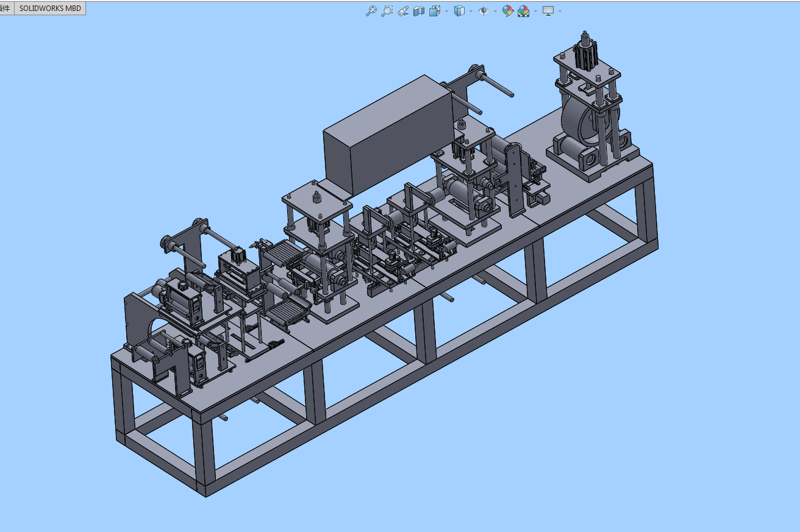Switch to the 插件 tab

tap(5, 9)
